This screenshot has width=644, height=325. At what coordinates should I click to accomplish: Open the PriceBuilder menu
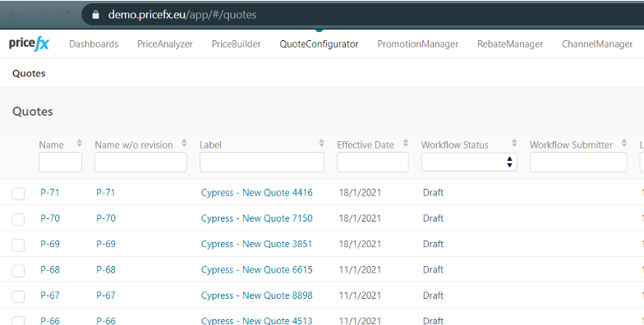[237, 44]
